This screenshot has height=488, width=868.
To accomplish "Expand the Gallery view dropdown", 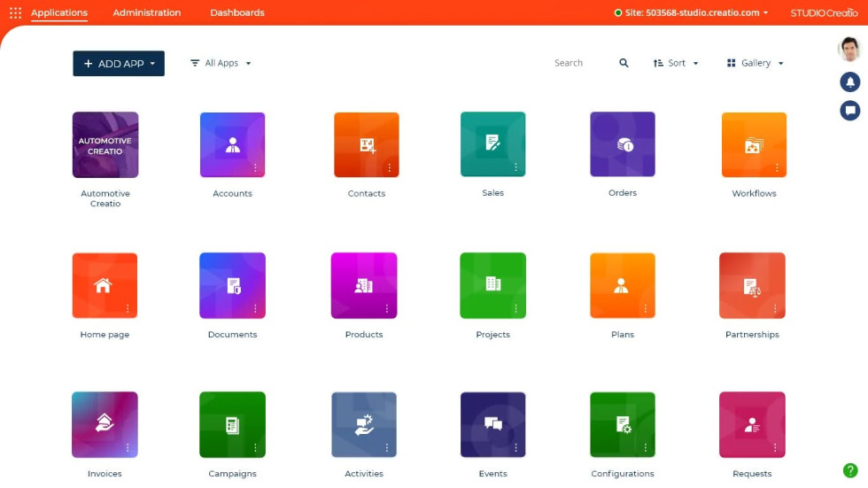I will point(755,63).
